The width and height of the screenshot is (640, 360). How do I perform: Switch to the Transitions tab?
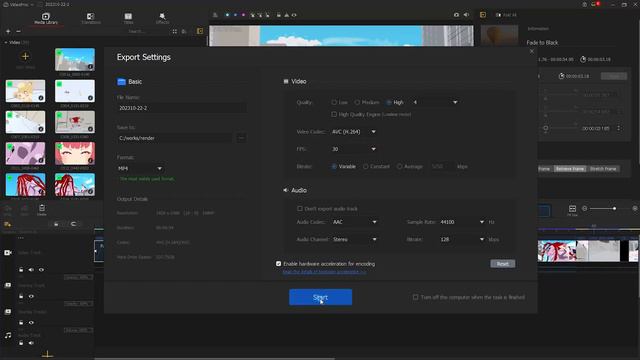(x=91, y=18)
